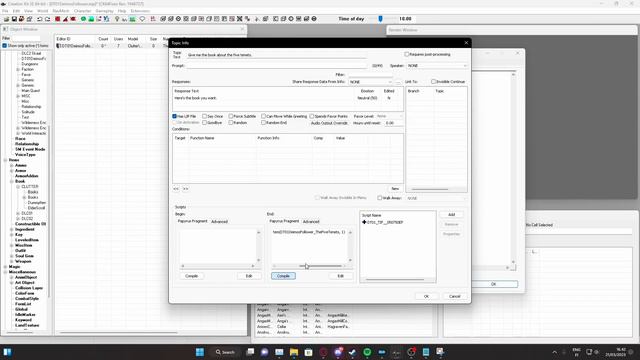Click the Prompt input field
This screenshot has height=360, width=640.
(x=276, y=66)
